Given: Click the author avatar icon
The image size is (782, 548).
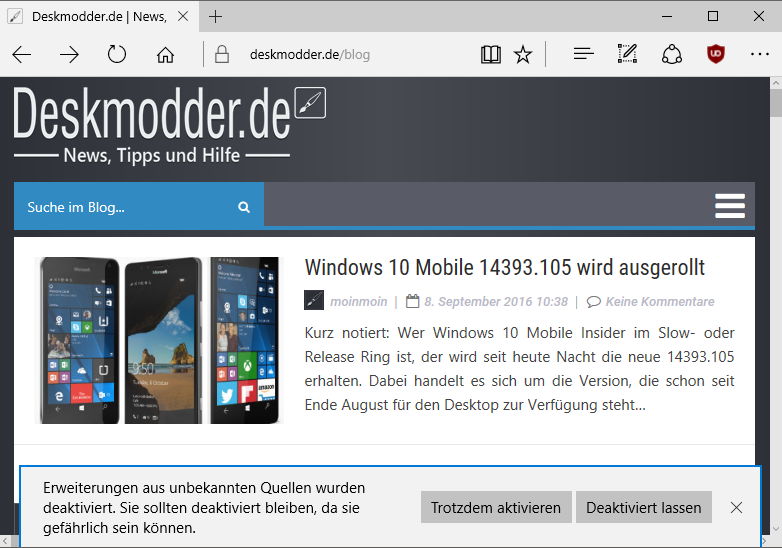Looking at the screenshot, I should pyautogui.click(x=314, y=300).
